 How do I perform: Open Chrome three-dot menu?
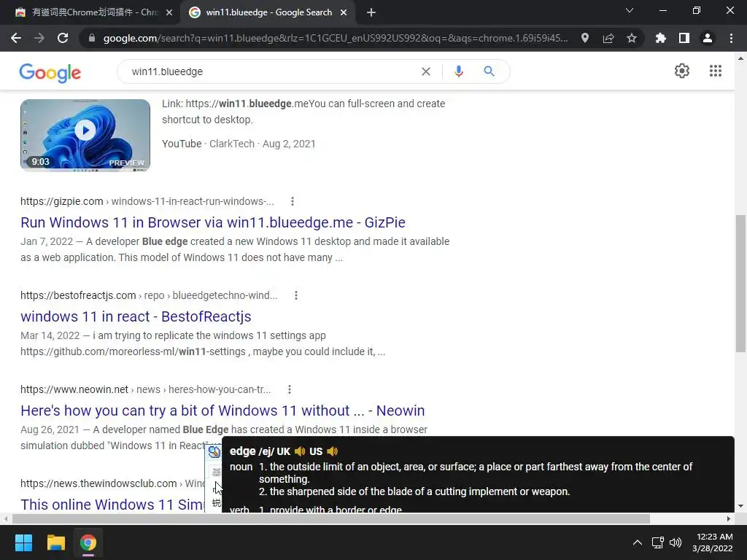731,38
